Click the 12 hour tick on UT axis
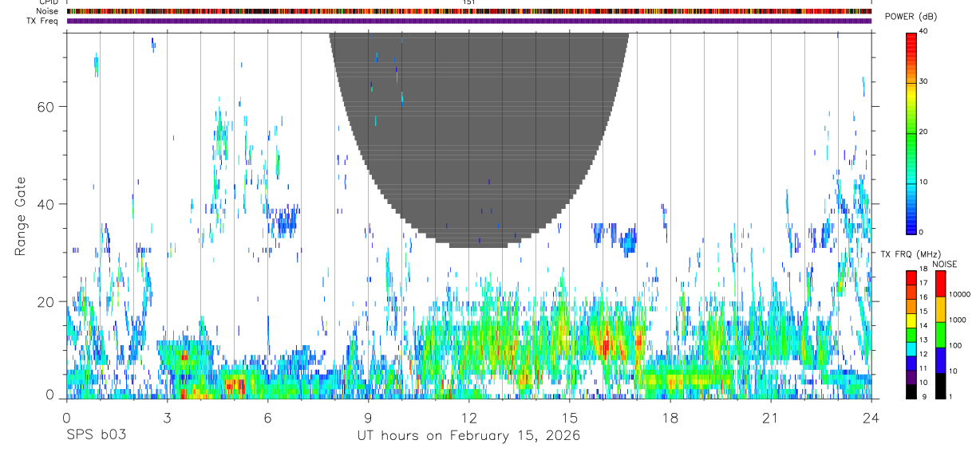The width and height of the screenshot is (980, 452). 469,418
